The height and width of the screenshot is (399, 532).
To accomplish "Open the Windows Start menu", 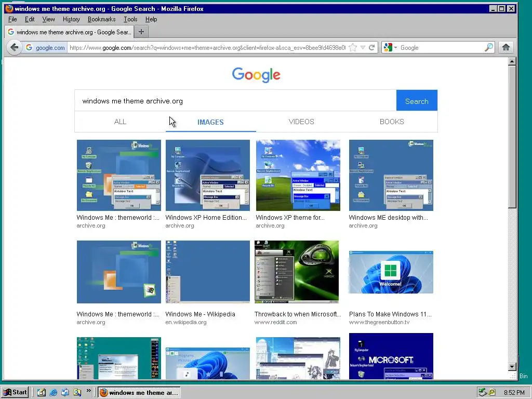I will (x=15, y=392).
